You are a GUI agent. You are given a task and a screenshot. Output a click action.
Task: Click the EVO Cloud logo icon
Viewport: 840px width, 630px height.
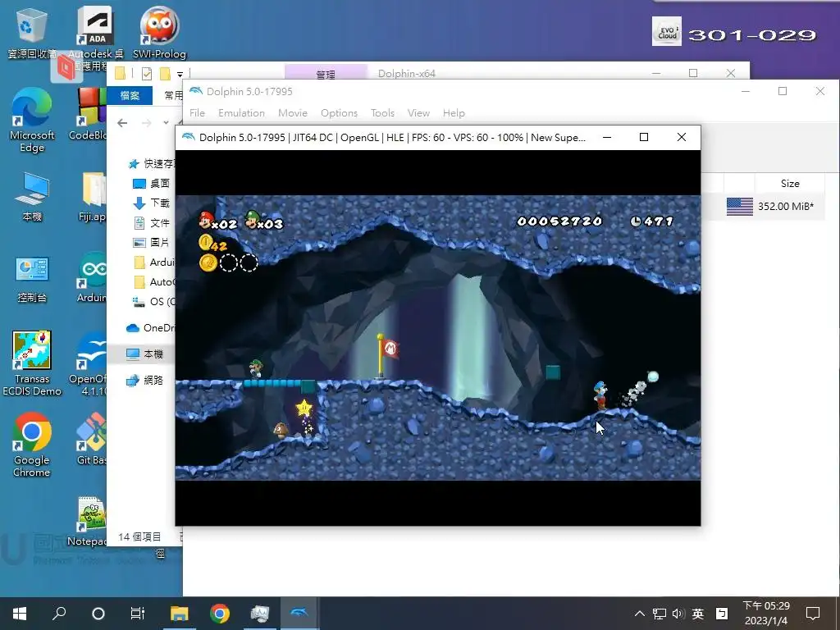666,31
